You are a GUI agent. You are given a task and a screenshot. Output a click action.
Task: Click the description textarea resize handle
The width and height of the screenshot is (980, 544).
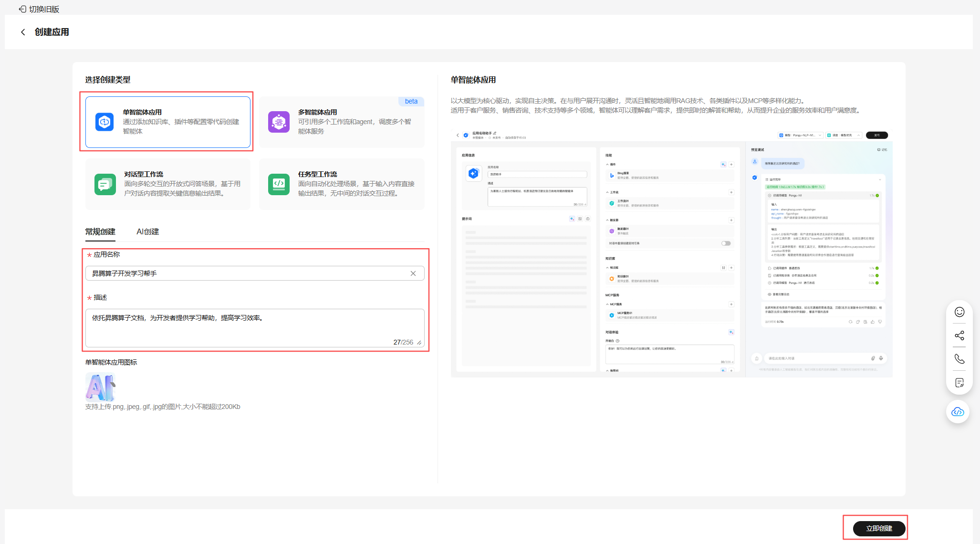(419, 343)
